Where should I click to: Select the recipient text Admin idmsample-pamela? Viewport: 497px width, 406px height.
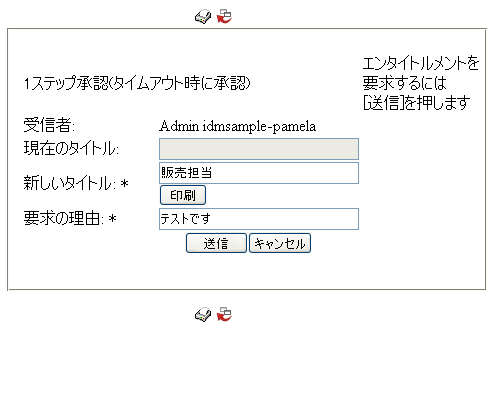237,126
